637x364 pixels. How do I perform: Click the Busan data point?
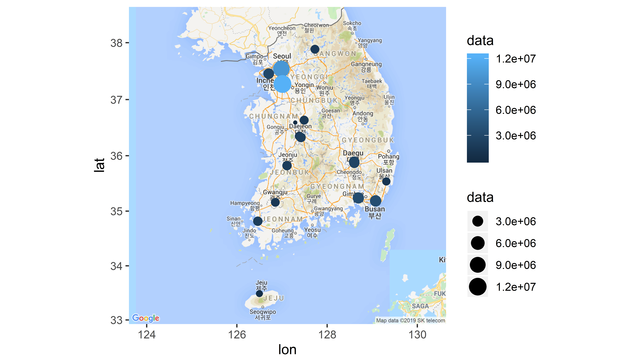375,201
